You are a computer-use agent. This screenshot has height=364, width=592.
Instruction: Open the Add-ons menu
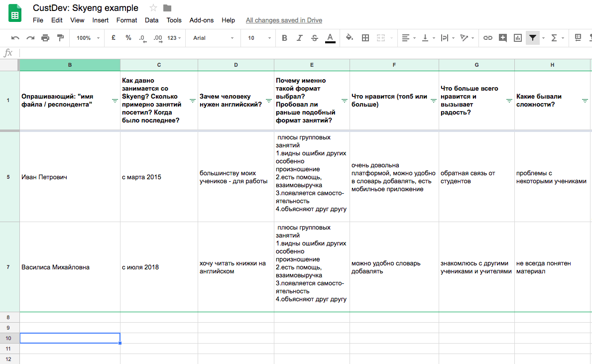point(201,20)
